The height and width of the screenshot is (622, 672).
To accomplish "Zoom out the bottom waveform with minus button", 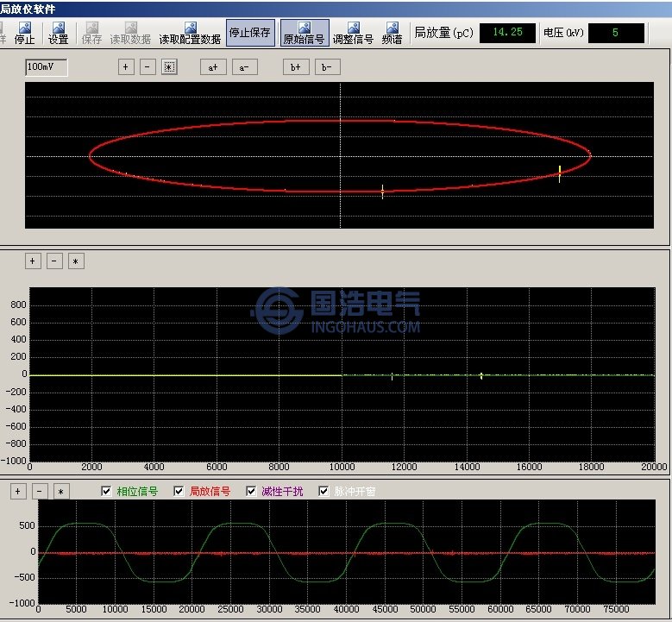I will (39, 492).
